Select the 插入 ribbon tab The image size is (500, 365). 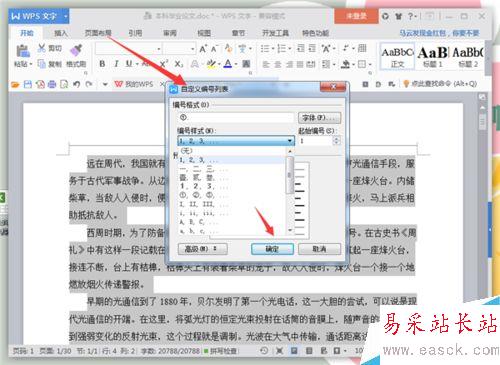coord(61,33)
